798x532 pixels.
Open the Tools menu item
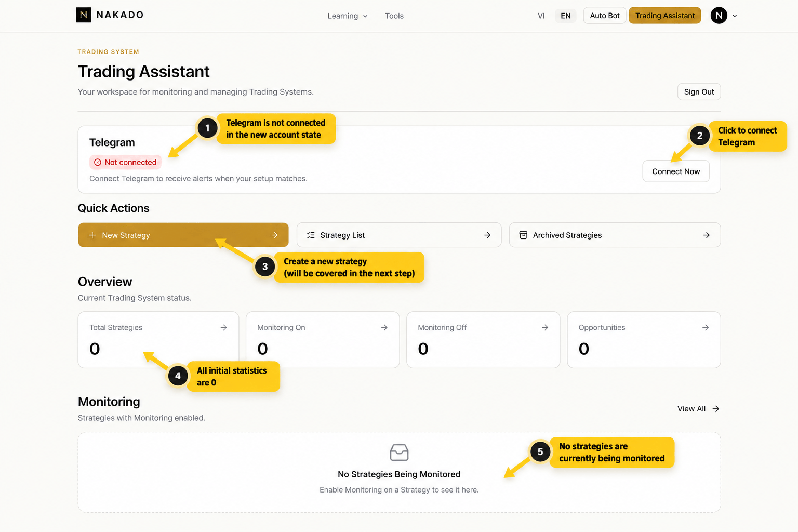pos(394,16)
